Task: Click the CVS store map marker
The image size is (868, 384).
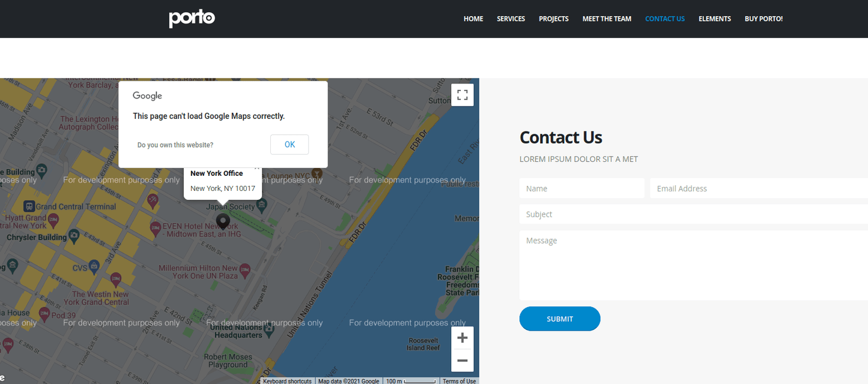Action: coord(94,265)
